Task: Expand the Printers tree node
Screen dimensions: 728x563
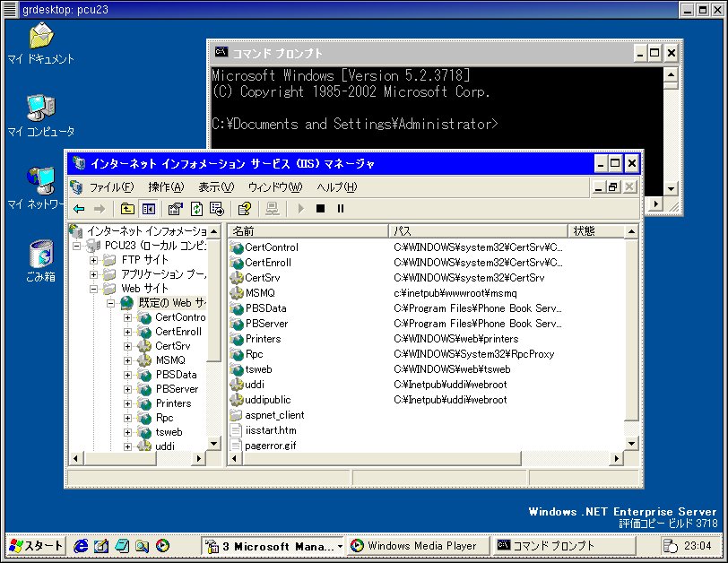Action: click(127, 403)
